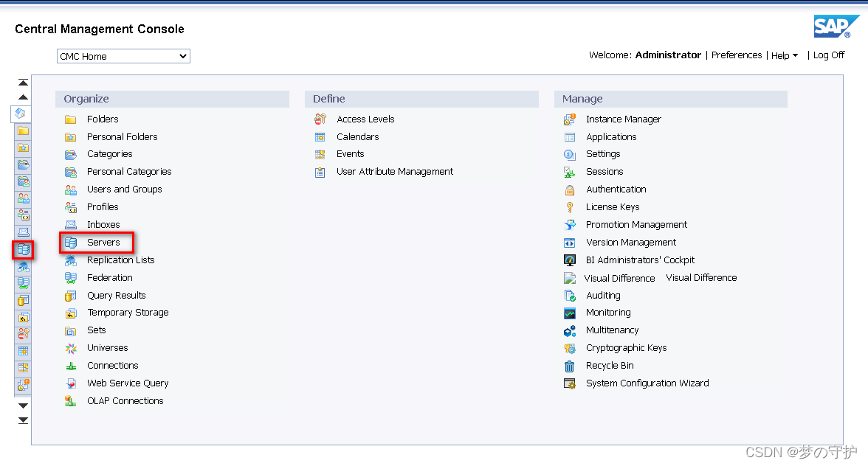Open User Attribute Management link

395,171
